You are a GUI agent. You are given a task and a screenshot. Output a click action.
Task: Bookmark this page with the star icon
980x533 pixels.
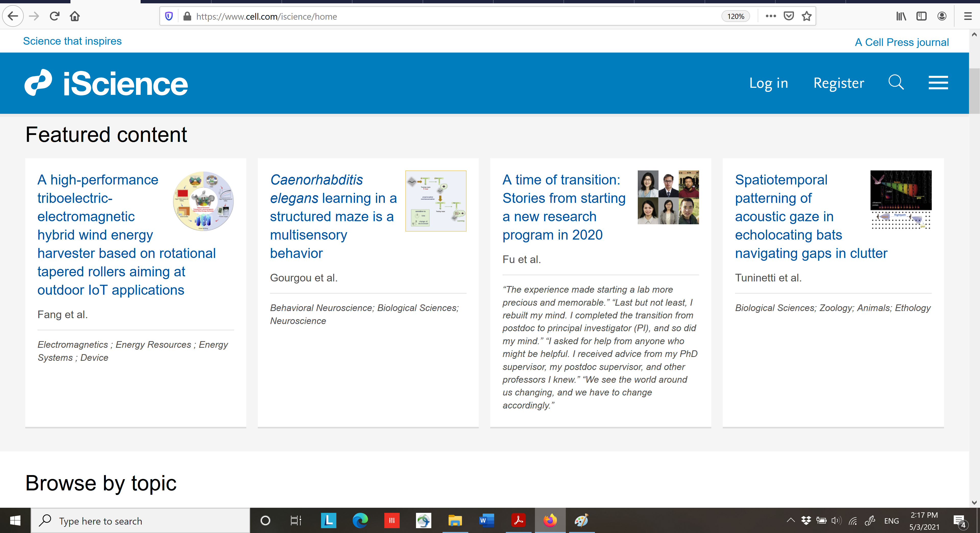pos(806,16)
